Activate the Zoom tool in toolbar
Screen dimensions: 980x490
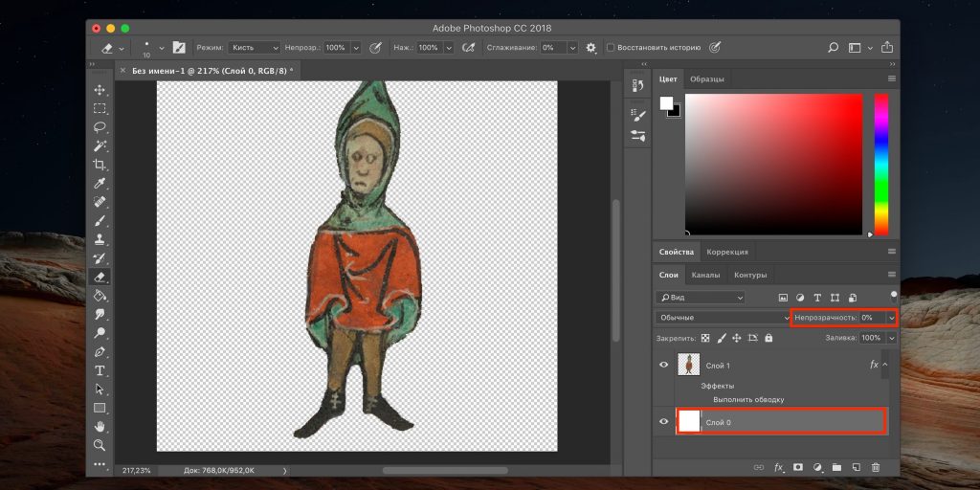(100, 445)
